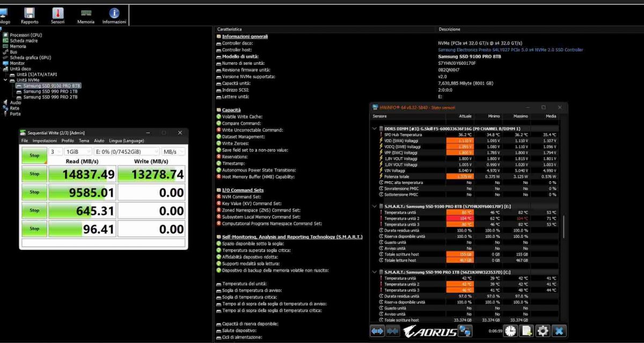This screenshot has width=644, height=343.
Task: Open the 1GiB test size dropdown
Action: pyautogui.click(x=77, y=151)
